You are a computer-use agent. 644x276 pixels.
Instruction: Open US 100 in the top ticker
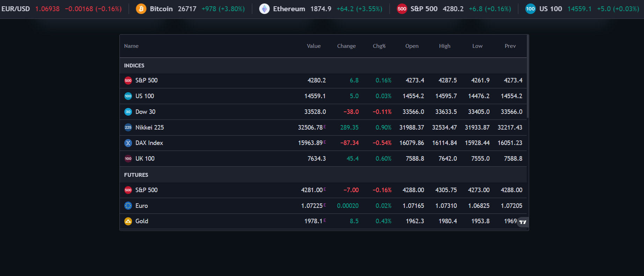click(582, 9)
